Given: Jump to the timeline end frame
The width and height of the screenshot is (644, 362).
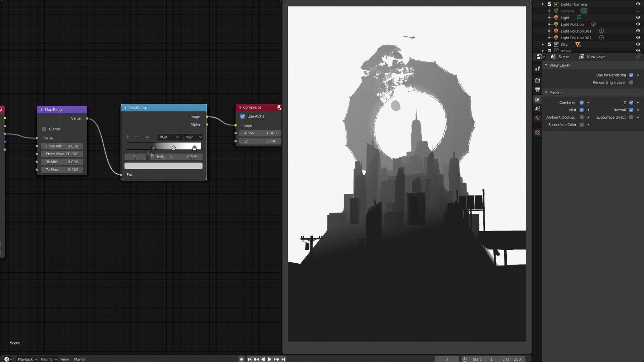Looking at the screenshot, I should [x=283, y=359].
